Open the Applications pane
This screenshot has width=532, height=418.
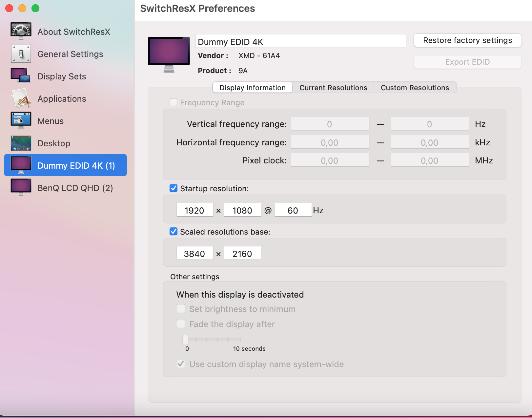pos(66,98)
